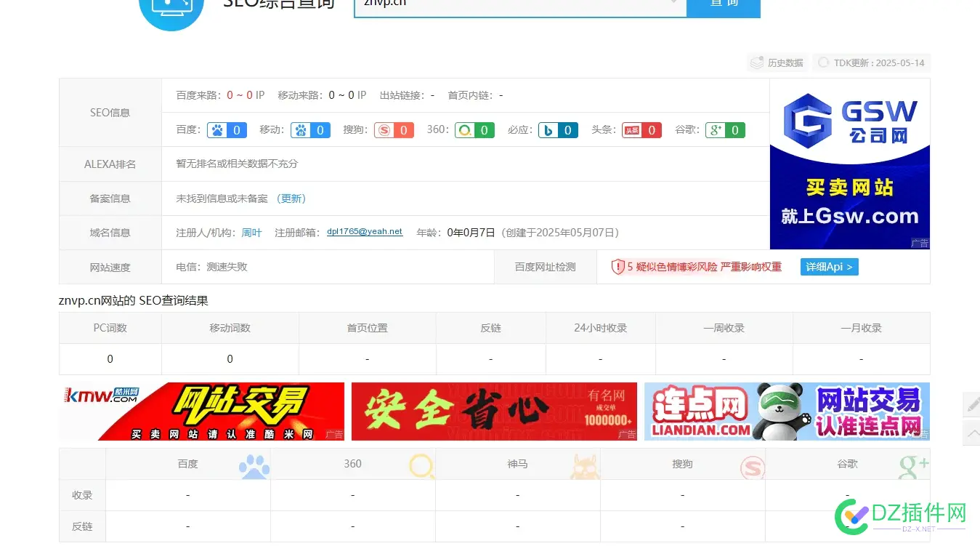Click the 一月收录 header cell

[x=862, y=328]
